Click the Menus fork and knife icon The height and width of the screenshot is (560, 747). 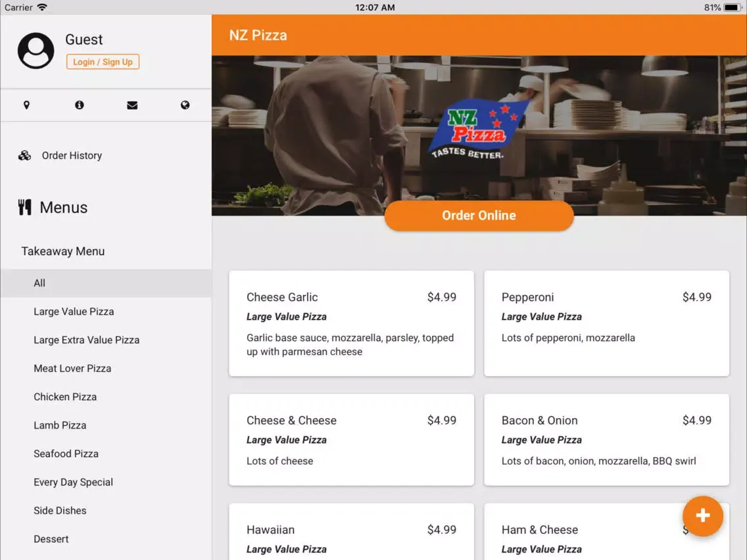click(25, 207)
